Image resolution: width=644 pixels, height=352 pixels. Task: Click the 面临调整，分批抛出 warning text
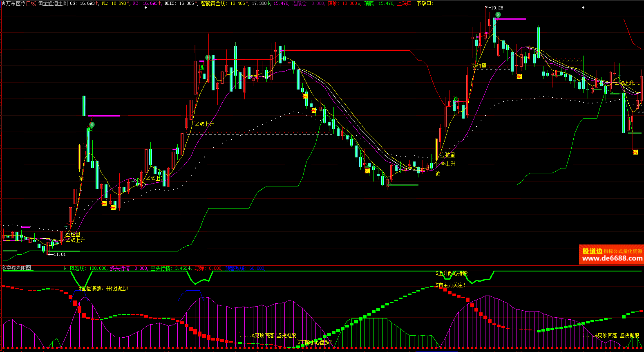point(104,289)
